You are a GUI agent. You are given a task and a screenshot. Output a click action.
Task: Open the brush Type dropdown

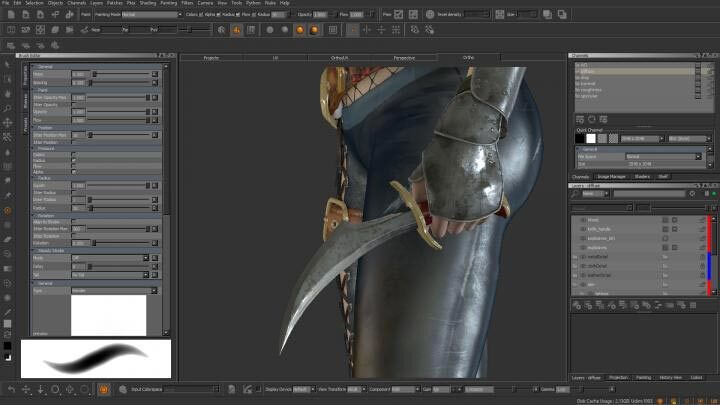[x=110, y=290]
